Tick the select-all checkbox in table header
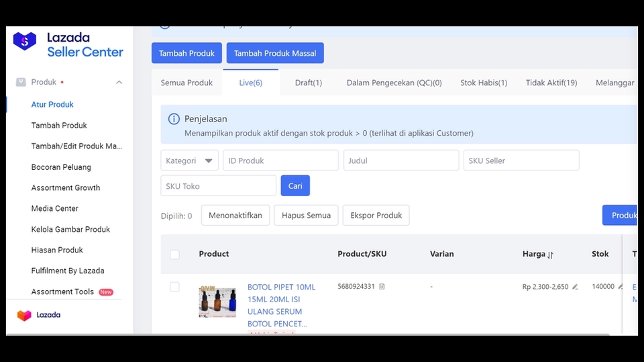 click(174, 255)
